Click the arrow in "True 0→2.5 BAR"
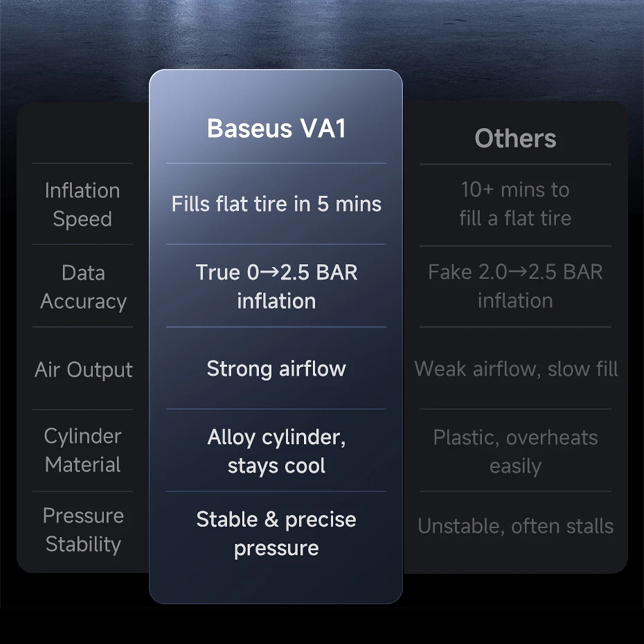 269,272
